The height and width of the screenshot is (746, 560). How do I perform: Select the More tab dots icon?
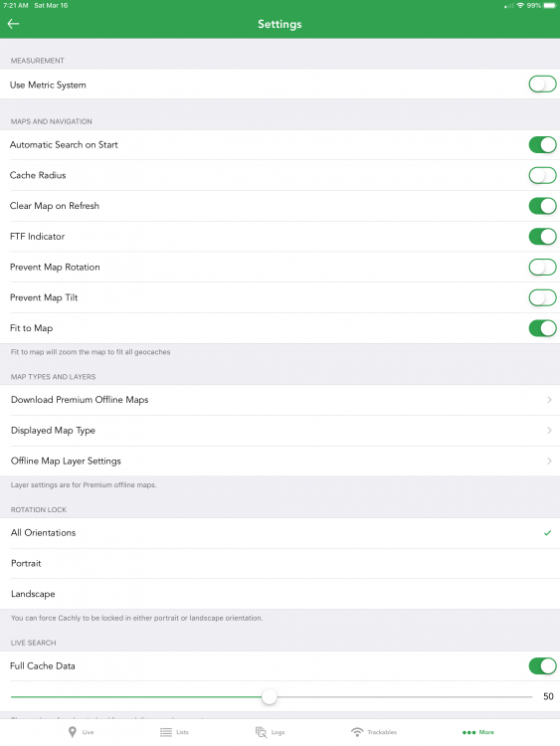click(468, 732)
